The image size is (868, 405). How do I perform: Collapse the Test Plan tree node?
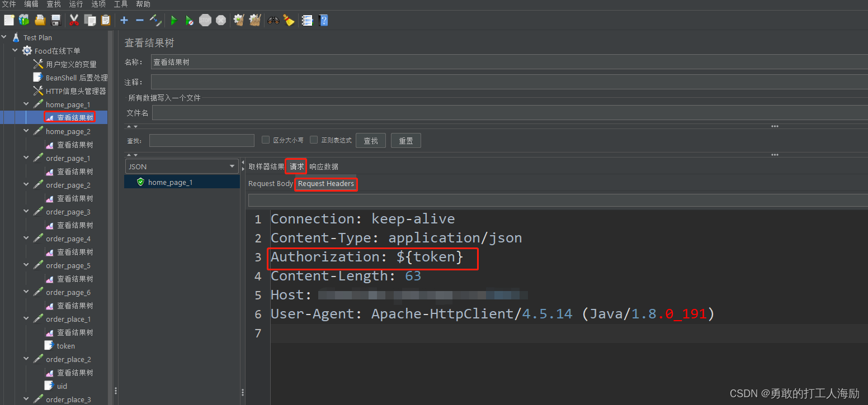pyautogui.click(x=4, y=37)
